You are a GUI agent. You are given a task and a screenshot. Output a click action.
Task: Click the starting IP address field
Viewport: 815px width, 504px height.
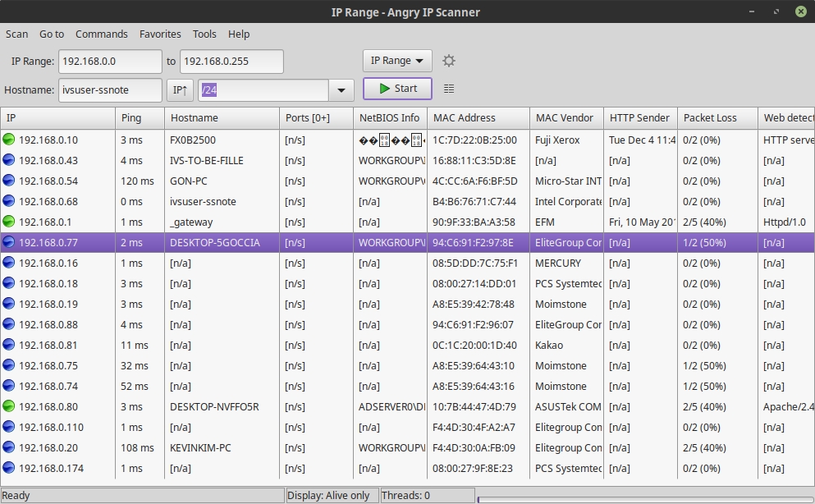pyautogui.click(x=110, y=62)
